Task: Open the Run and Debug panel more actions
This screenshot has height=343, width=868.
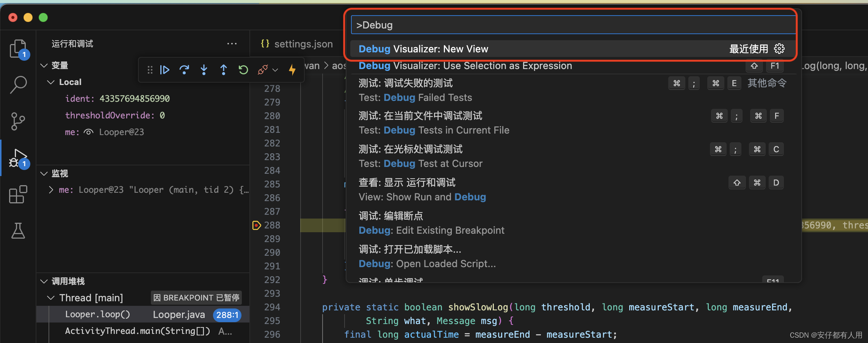Action: click(x=232, y=44)
